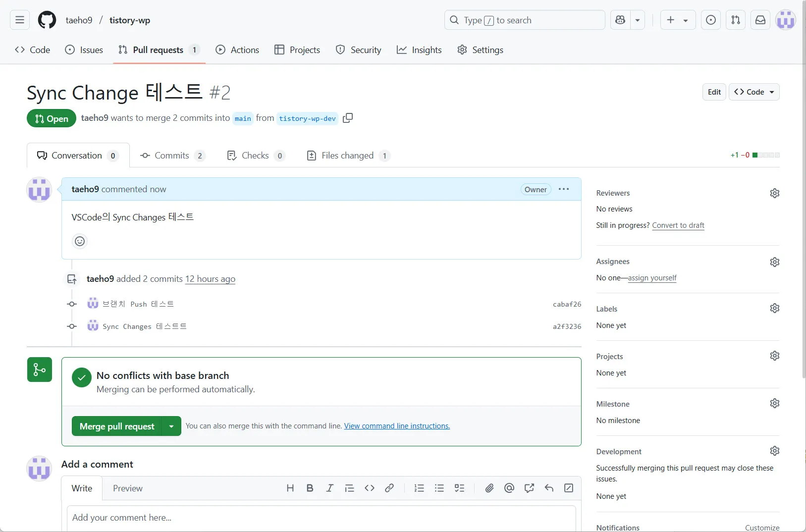Click the GitHub logo in the header

[x=47, y=20]
